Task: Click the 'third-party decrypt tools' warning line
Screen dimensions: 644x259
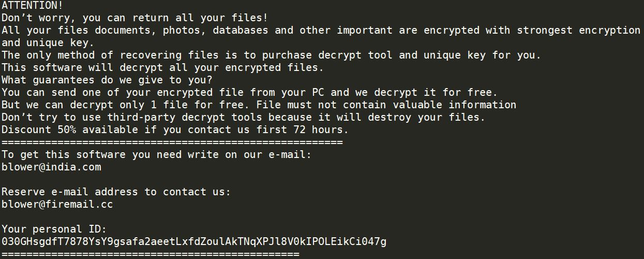Action: pos(243,117)
